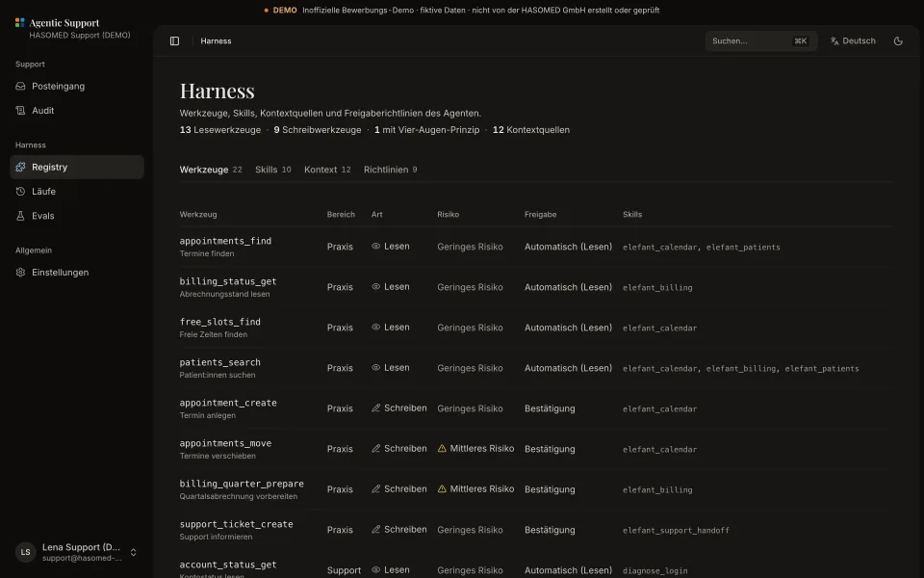Open the Deutsch language selector
The width and height of the screenshot is (924, 578).
(854, 40)
